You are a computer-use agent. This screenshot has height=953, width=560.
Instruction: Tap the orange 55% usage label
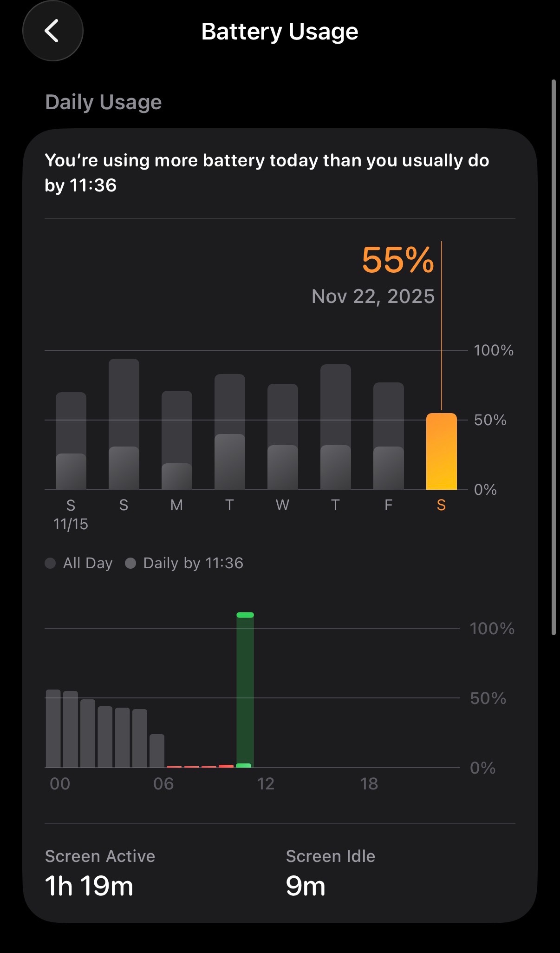click(397, 260)
